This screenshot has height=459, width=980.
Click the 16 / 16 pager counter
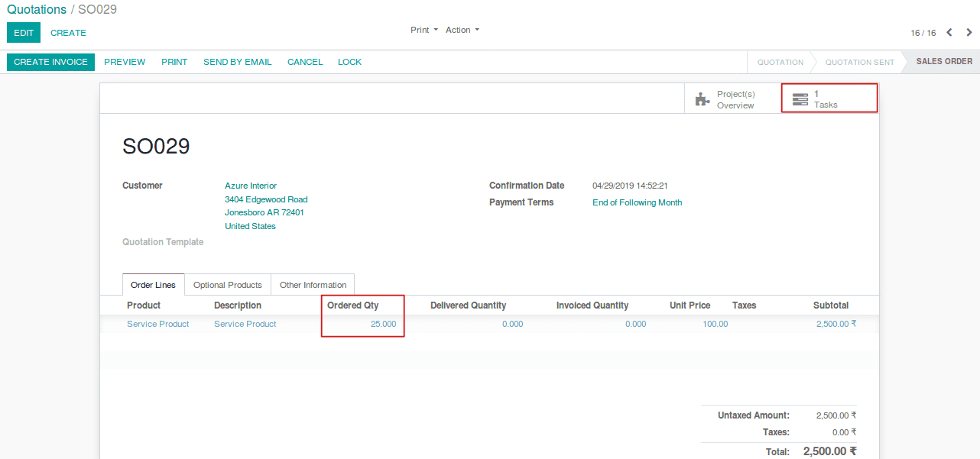coord(923,33)
